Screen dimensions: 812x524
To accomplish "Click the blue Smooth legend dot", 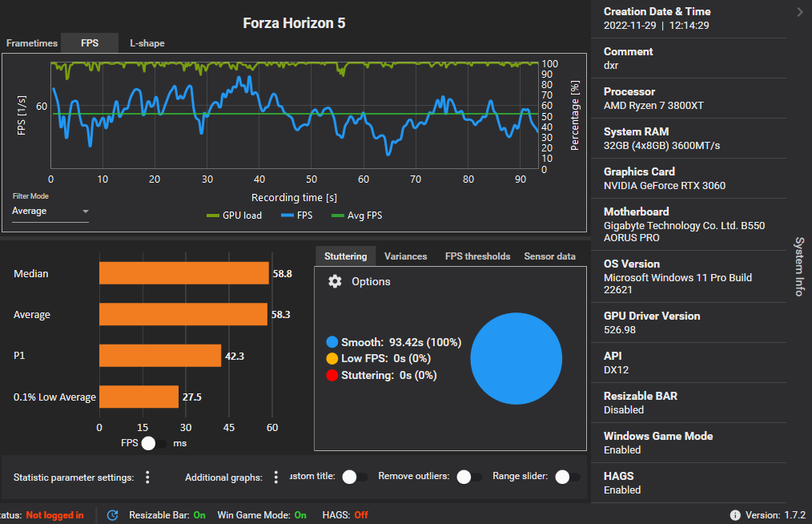I will [332, 342].
